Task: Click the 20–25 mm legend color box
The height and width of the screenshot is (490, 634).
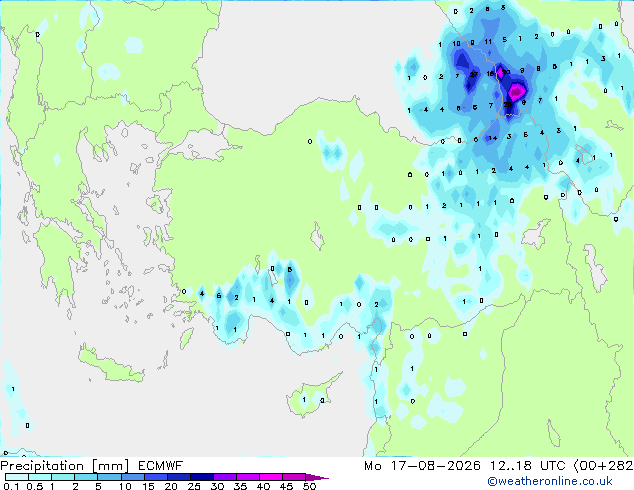Action: [x=178, y=477]
